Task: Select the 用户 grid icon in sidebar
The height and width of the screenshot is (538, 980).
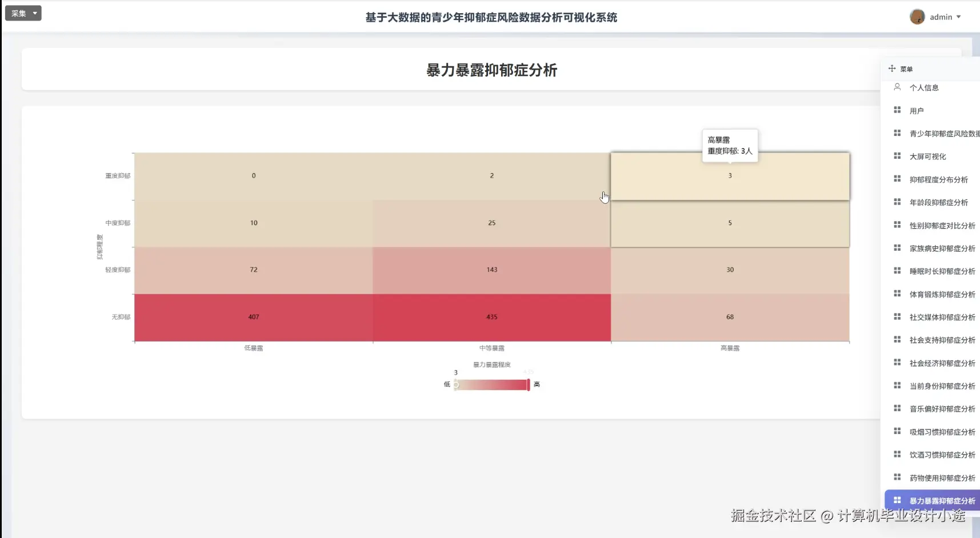Action: [x=898, y=110]
